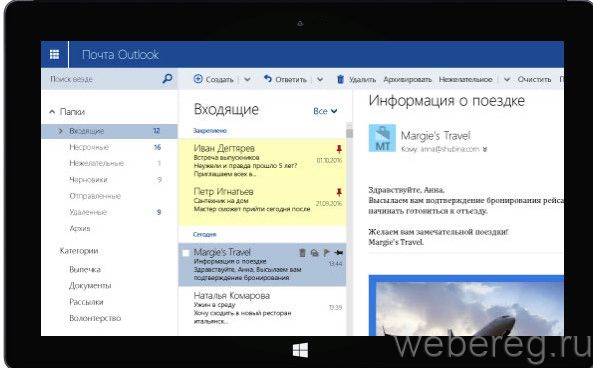
Task: Collapse the Папки section
Action: tap(52, 112)
